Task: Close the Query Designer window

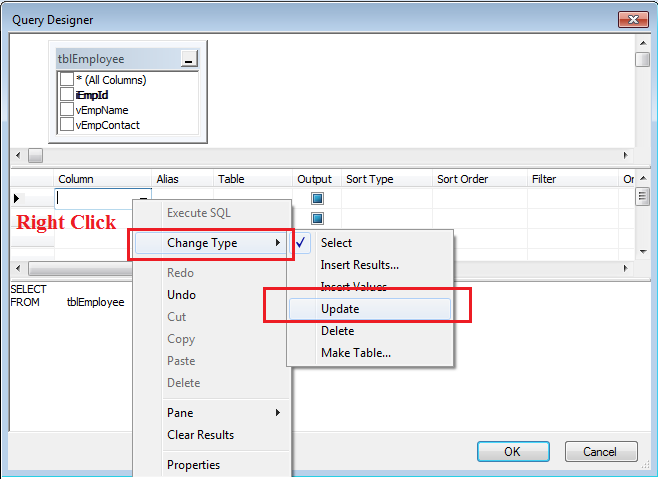Action: pyautogui.click(x=631, y=17)
